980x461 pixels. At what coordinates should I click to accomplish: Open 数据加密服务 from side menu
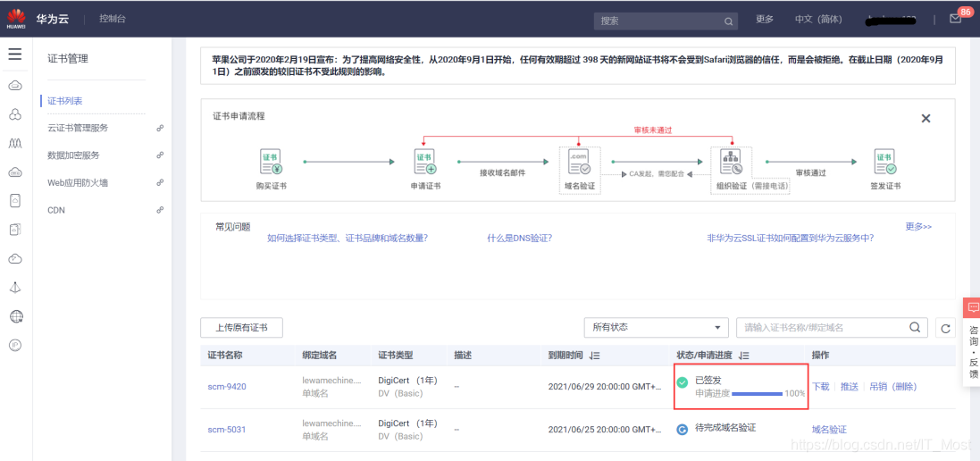[74, 155]
